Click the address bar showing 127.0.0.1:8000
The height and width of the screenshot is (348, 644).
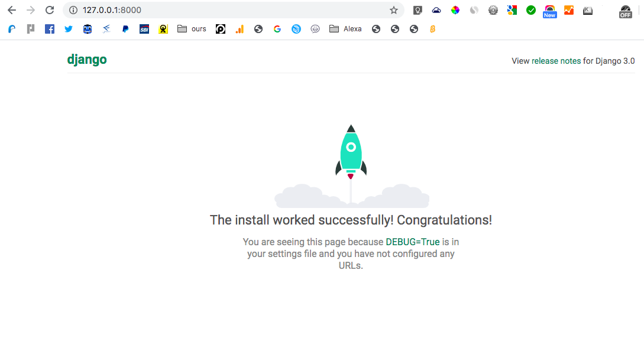pyautogui.click(x=233, y=10)
